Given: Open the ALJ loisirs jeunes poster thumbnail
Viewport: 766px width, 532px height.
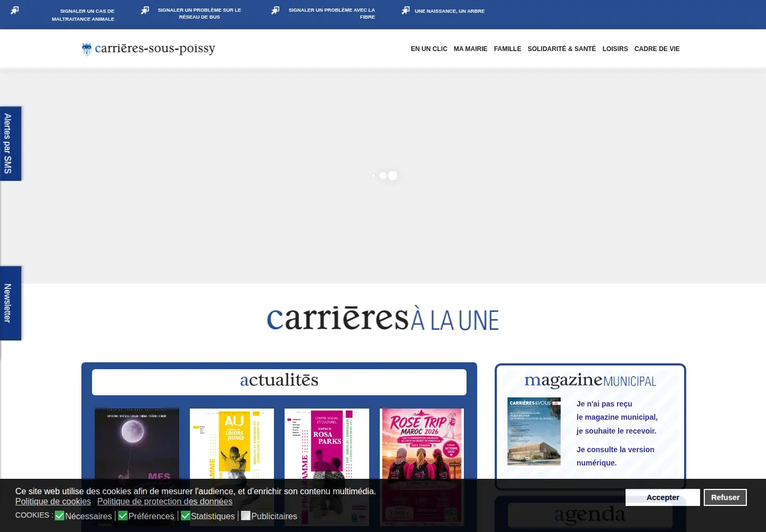Looking at the screenshot, I should click(232, 467).
